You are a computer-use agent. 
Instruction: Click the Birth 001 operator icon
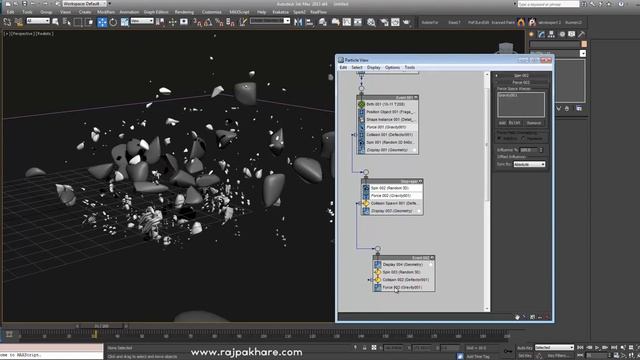pos(362,104)
